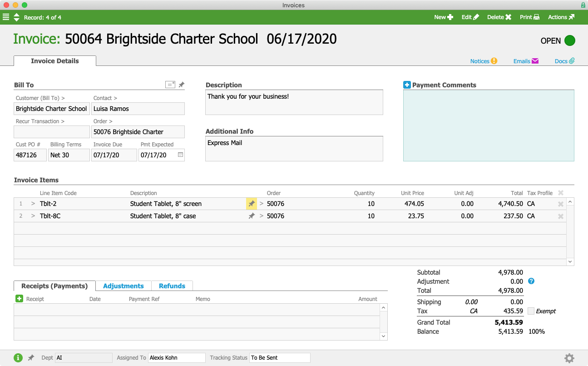The width and height of the screenshot is (588, 366).
Task: Add a receipt with the green plus
Action: (19, 299)
